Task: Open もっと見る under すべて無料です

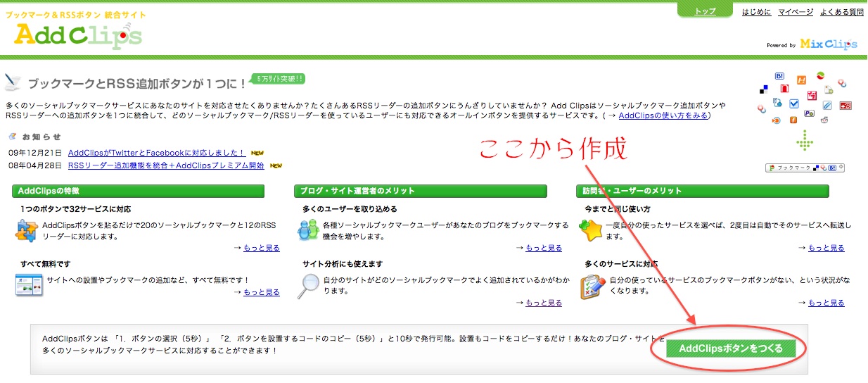Action: [262, 292]
